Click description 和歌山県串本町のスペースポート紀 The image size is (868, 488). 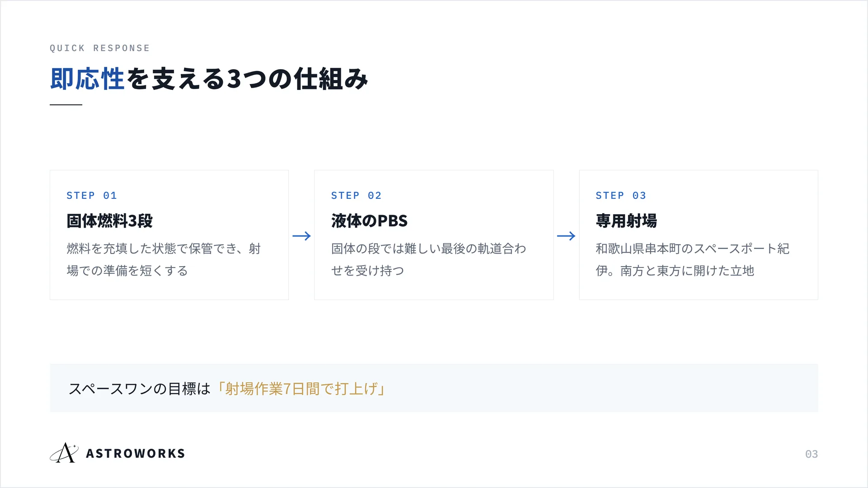[x=693, y=249]
